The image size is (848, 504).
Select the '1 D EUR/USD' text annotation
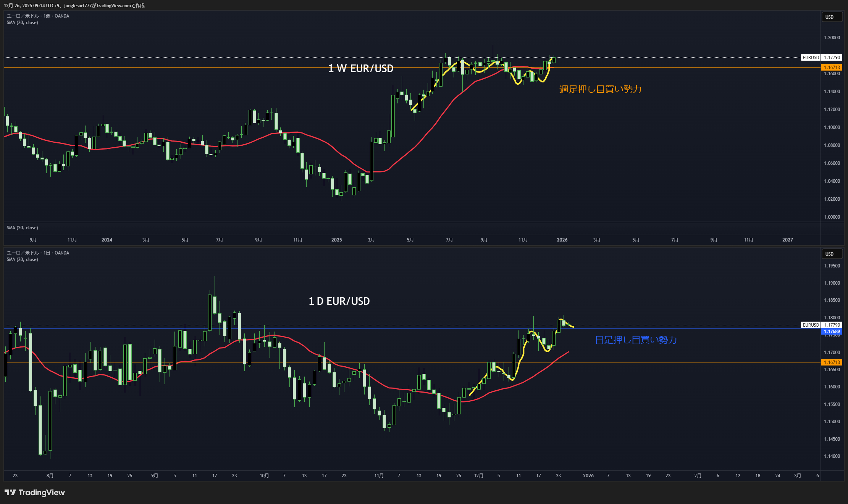click(339, 301)
